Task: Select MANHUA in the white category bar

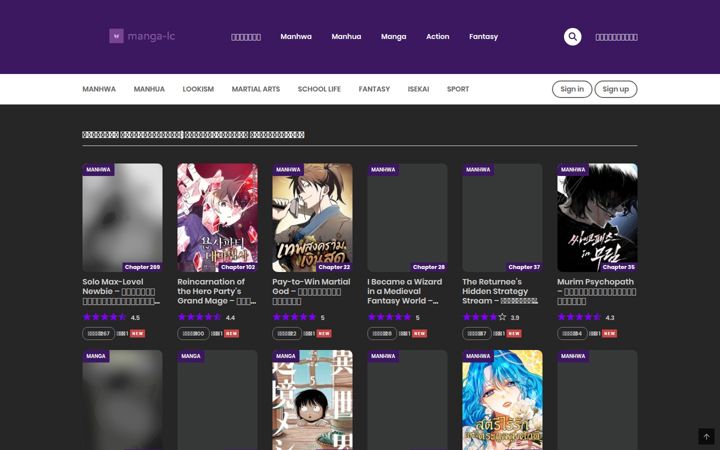Action: [x=149, y=89]
